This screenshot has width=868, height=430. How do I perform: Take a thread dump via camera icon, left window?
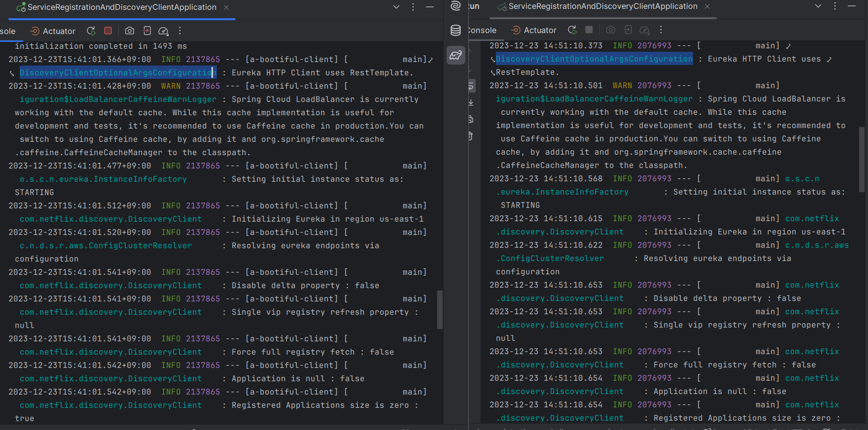(x=130, y=31)
